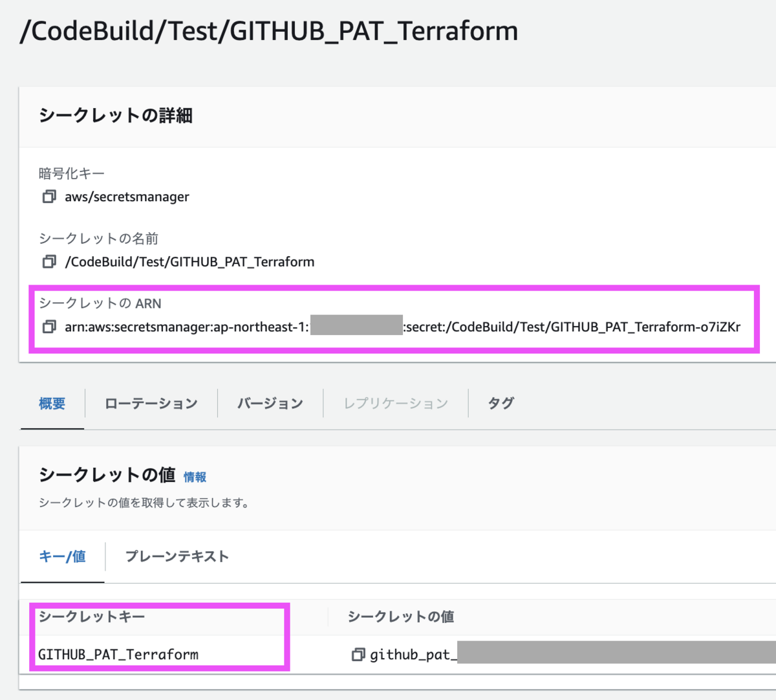Viewport: 776px width, 700px height.
Task: Open the バージョン tab
Action: tap(270, 404)
